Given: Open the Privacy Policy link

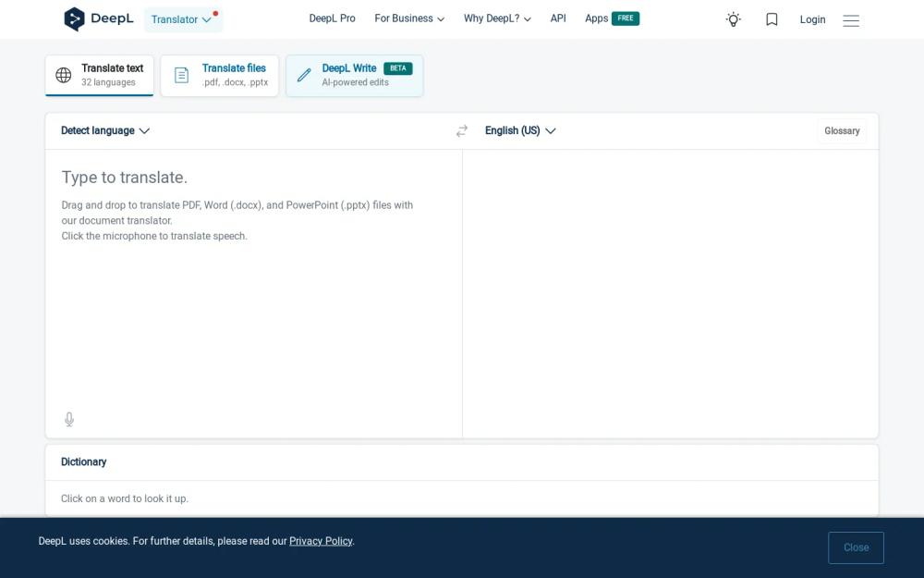Looking at the screenshot, I should (x=321, y=541).
